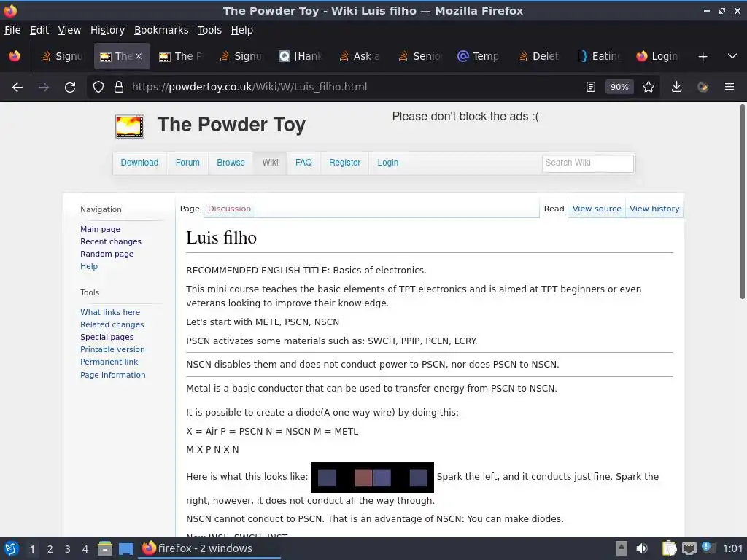Open the Bookmarks menu
The height and width of the screenshot is (560, 747).
coord(161,30)
